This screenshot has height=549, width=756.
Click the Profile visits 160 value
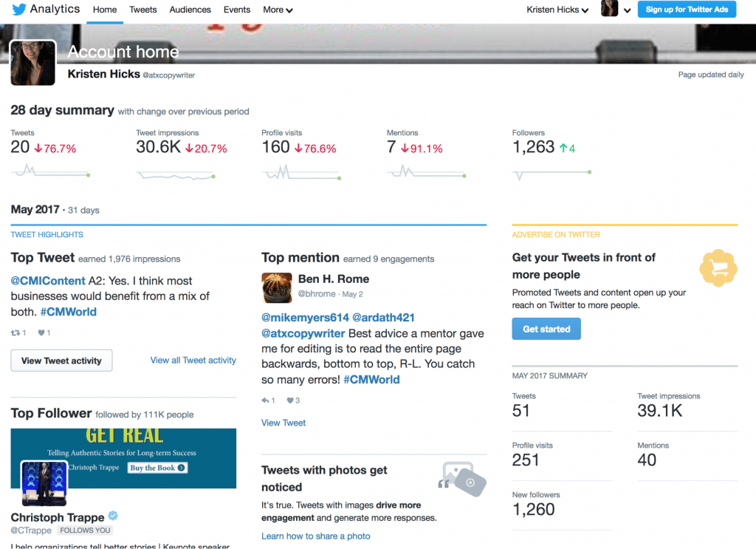pos(276,146)
